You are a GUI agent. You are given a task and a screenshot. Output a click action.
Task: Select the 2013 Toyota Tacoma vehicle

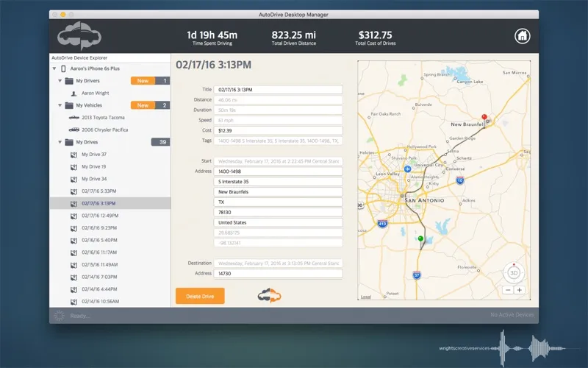tap(103, 118)
